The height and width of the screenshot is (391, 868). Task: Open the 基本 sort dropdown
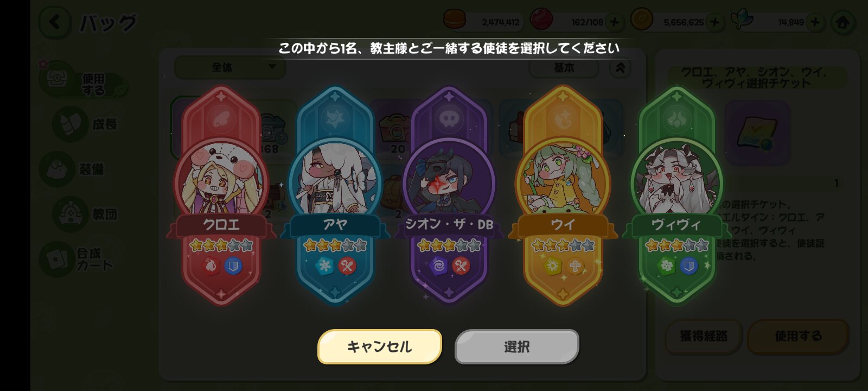click(x=564, y=67)
